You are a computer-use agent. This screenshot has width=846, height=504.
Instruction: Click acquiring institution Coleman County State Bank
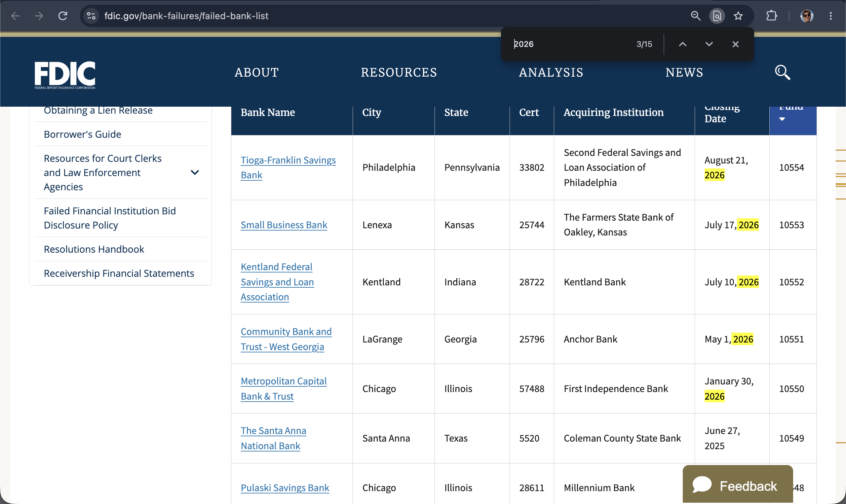point(622,438)
